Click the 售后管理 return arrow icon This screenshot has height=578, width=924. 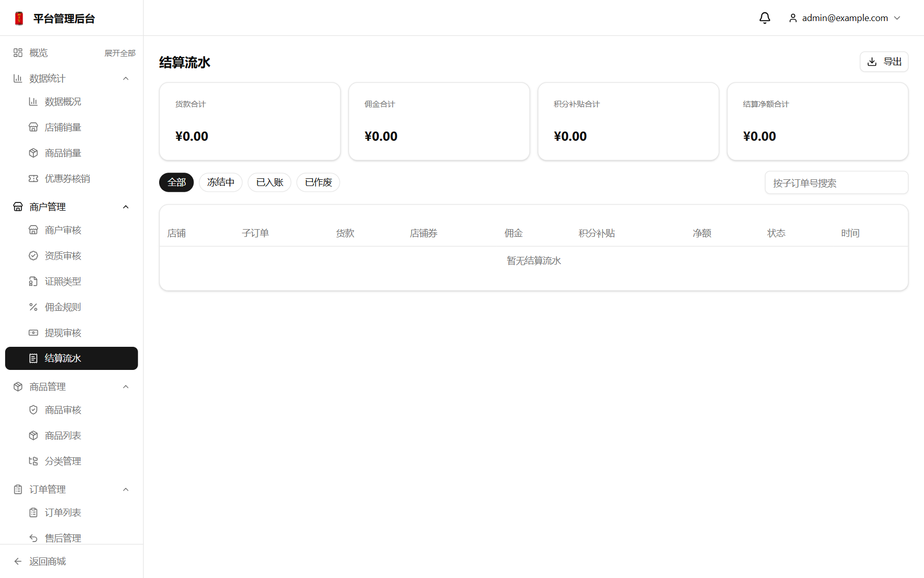coord(33,538)
